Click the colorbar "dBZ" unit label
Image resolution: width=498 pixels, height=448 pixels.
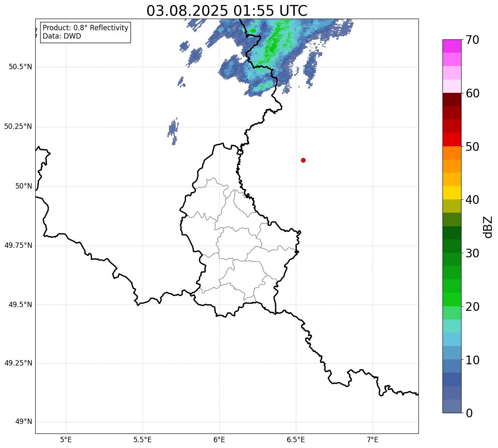coord(488,227)
